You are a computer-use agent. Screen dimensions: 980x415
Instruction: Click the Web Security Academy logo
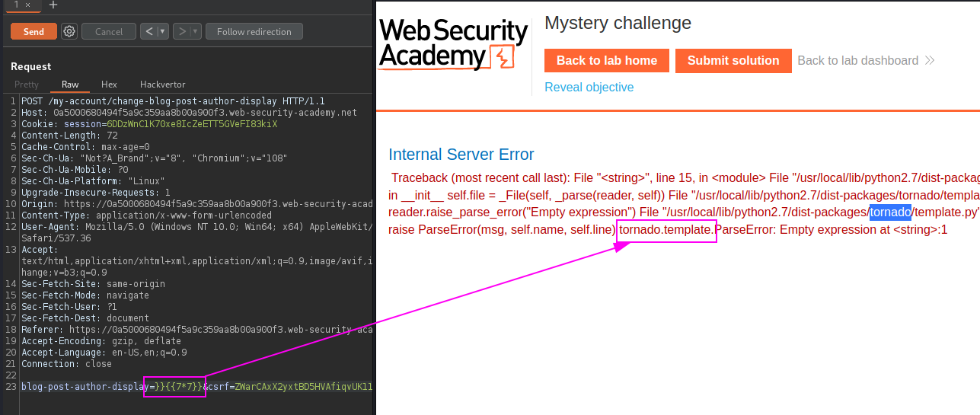tap(454, 45)
